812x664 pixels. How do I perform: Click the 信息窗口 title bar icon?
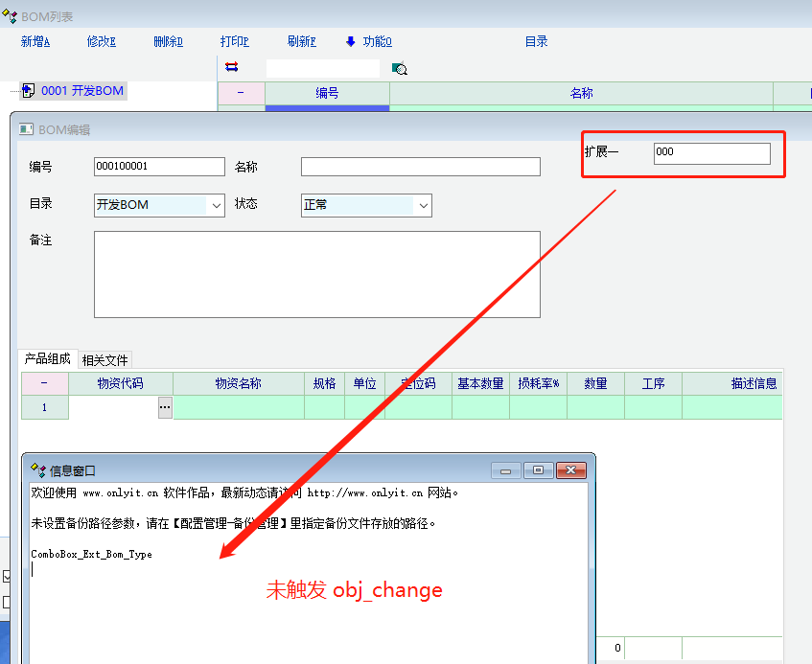(x=38, y=470)
